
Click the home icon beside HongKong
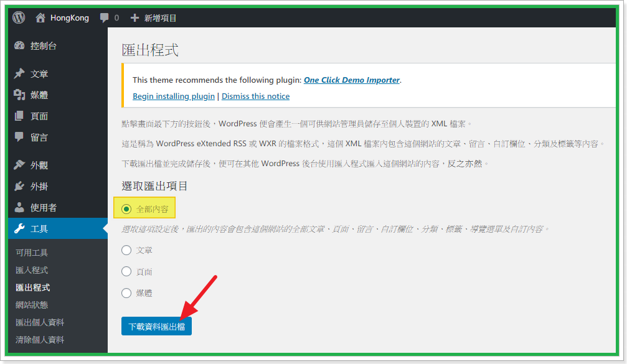(x=40, y=17)
